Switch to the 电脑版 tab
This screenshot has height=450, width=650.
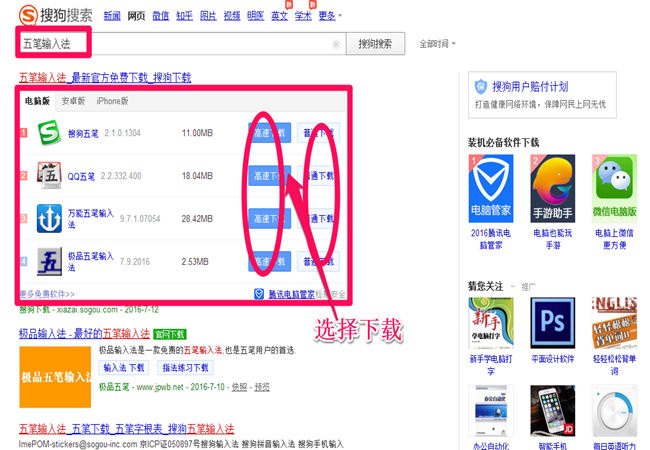pos(37,101)
